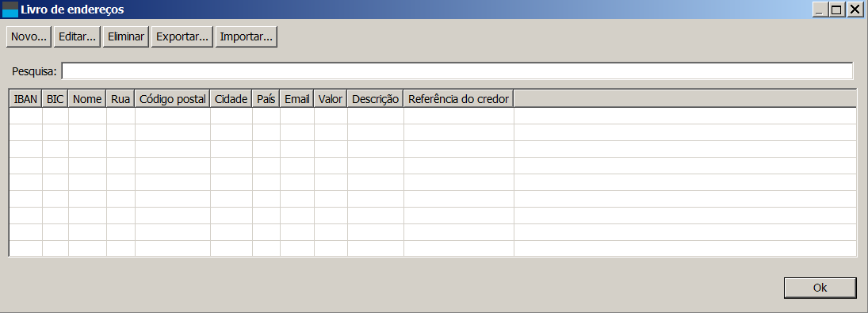The width and height of the screenshot is (868, 313).
Task: Sort by the Descrição column header
Action: pyautogui.click(x=376, y=99)
